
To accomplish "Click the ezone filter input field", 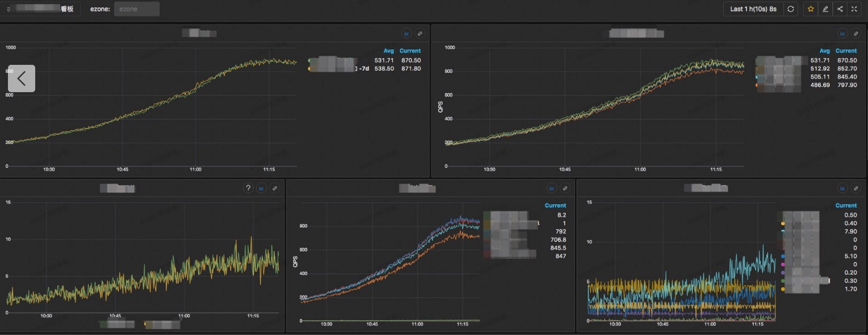I will tap(136, 9).
